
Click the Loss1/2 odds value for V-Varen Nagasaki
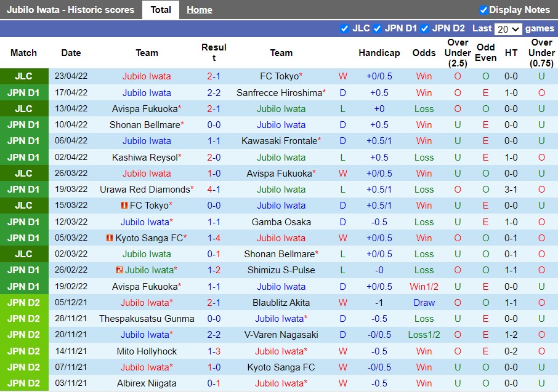(424, 335)
